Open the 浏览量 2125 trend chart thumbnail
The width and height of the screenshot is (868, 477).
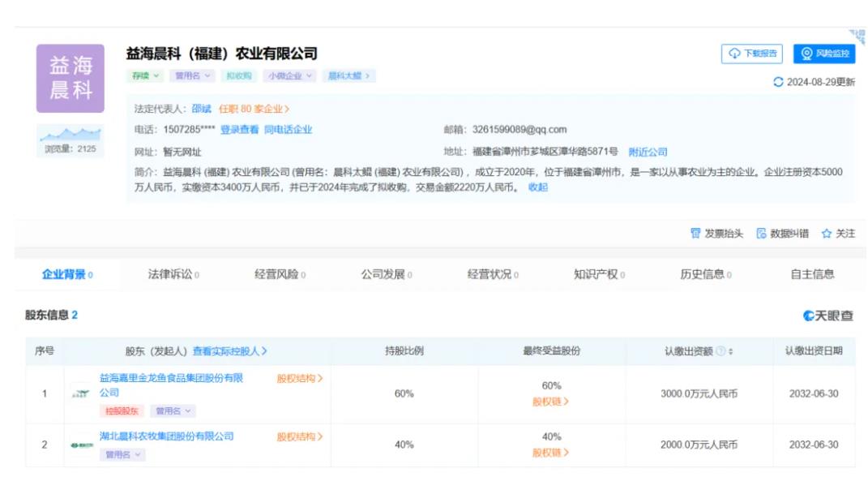point(71,140)
